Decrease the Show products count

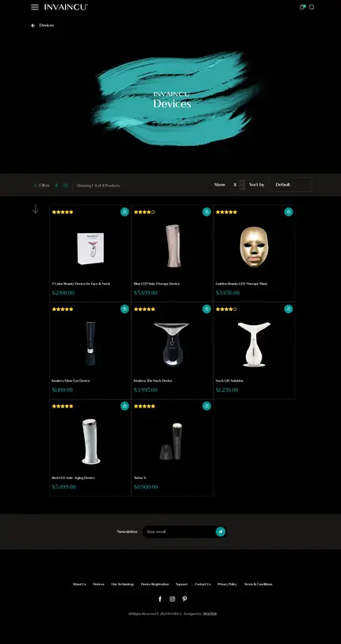pos(242,187)
